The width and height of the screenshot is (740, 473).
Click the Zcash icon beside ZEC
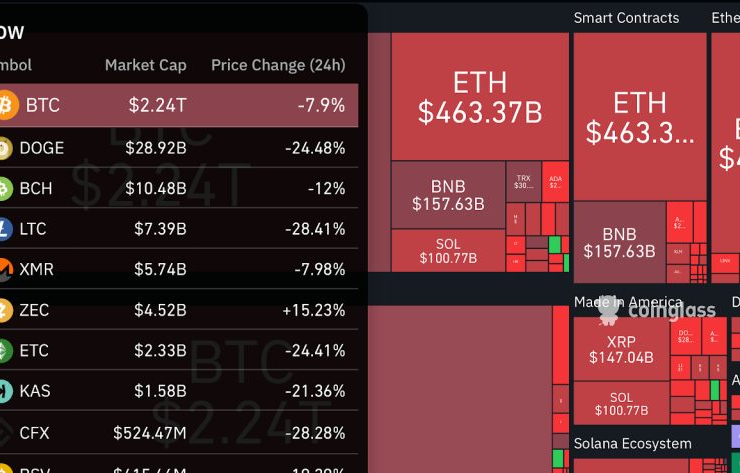coord(4,310)
